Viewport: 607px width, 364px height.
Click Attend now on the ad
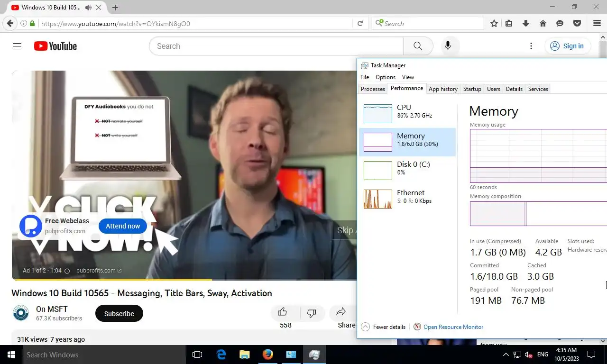123,226
